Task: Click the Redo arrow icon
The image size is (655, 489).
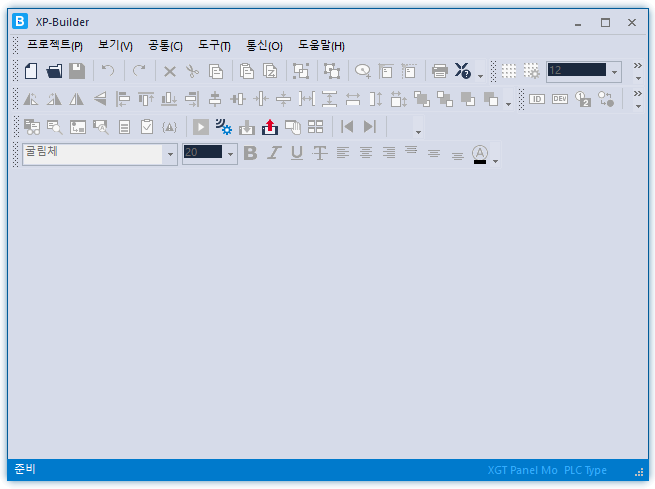Action: point(139,71)
